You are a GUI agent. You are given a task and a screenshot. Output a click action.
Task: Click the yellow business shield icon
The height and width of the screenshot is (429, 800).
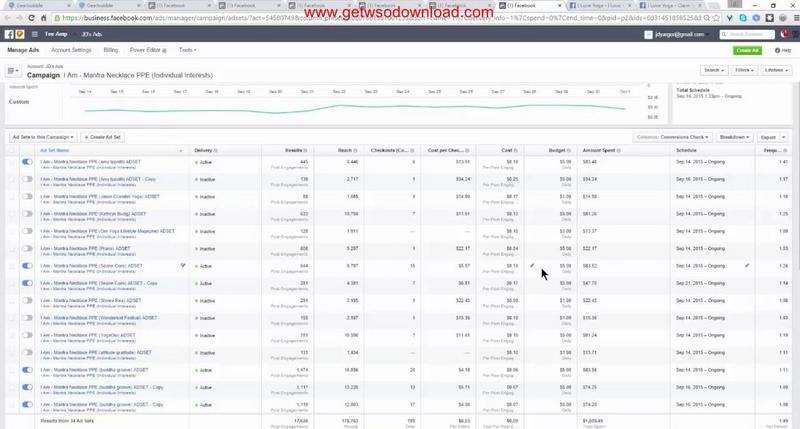pyautogui.click(x=20, y=34)
